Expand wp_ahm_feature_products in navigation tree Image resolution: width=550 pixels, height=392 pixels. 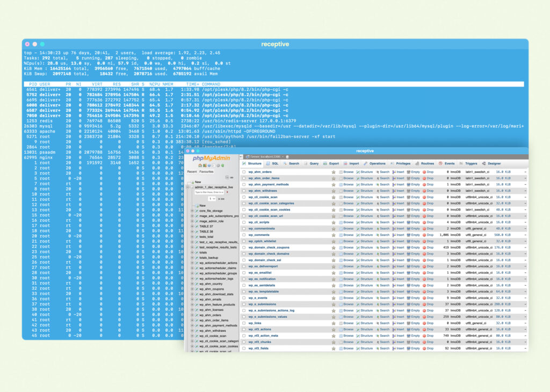pyautogui.click(x=192, y=304)
